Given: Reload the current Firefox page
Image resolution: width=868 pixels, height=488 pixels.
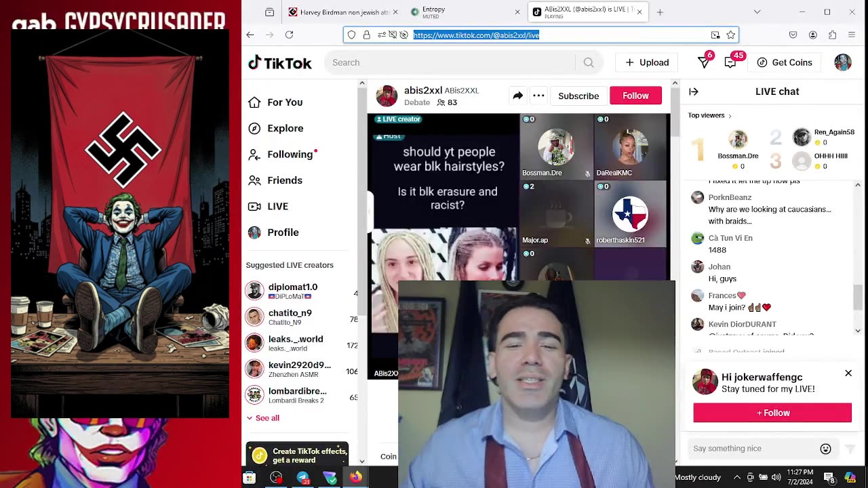Looking at the screenshot, I should pos(289,35).
